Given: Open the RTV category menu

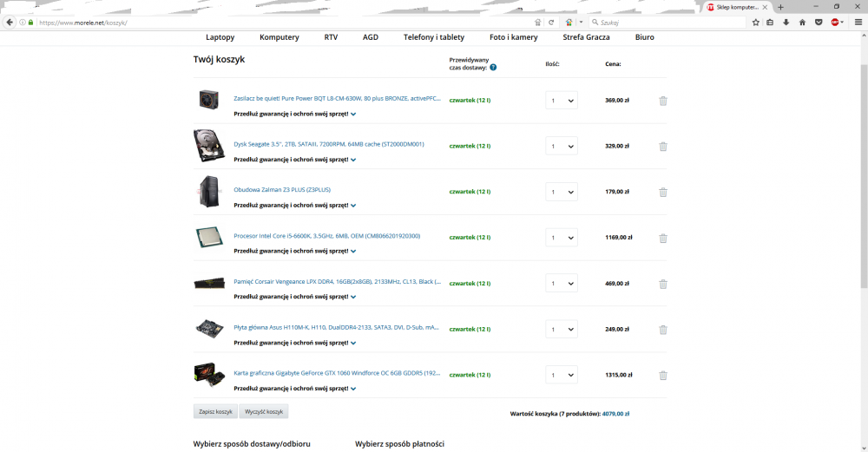Looking at the screenshot, I should pyautogui.click(x=331, y=37).
